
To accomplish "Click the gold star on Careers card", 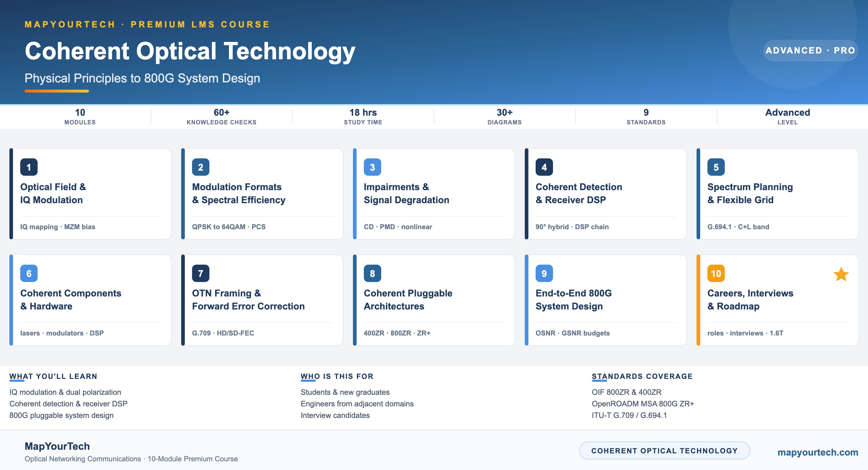I will [841, 274].
